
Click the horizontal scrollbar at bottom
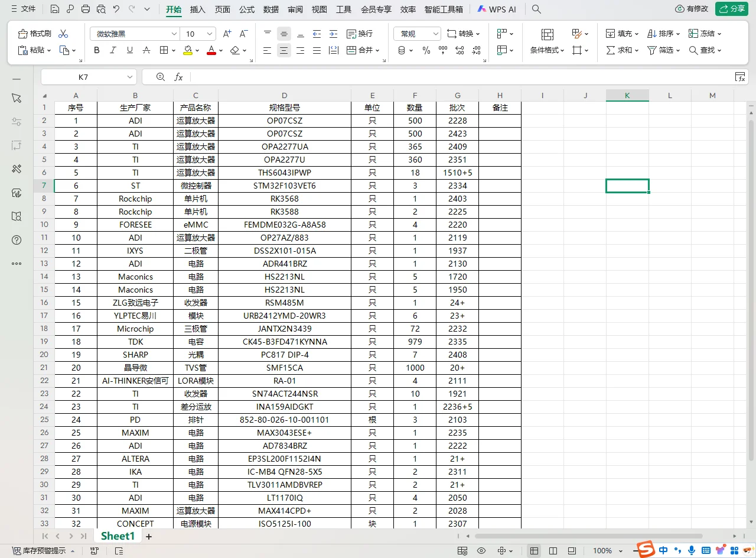tap(588, 536)
